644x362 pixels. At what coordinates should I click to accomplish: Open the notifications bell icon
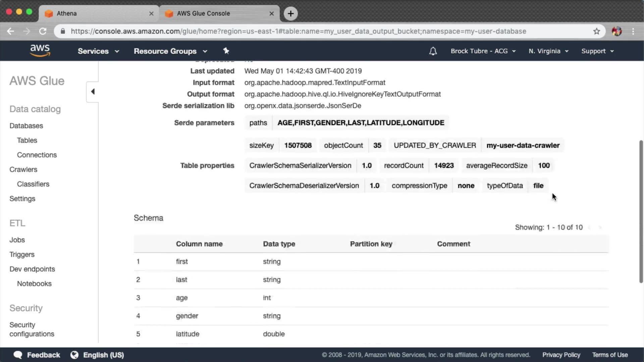point(433,51)
